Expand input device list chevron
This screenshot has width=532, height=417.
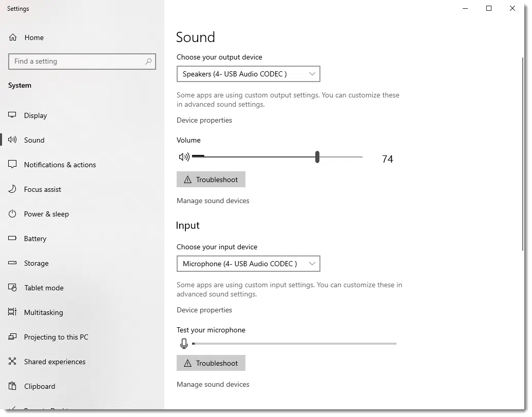click(x=312, y=264)
